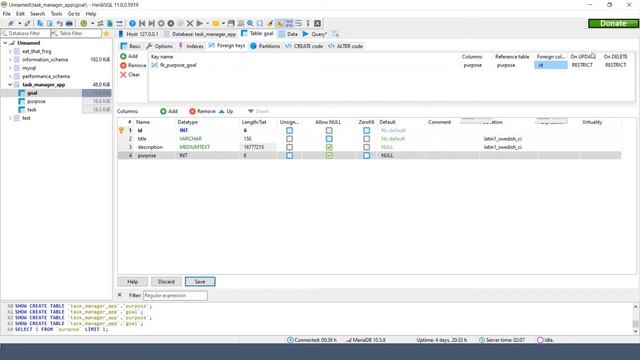Viewport: 640px width, 360px height.
Task: Click the export database toolbar icon
Action: 110,23
